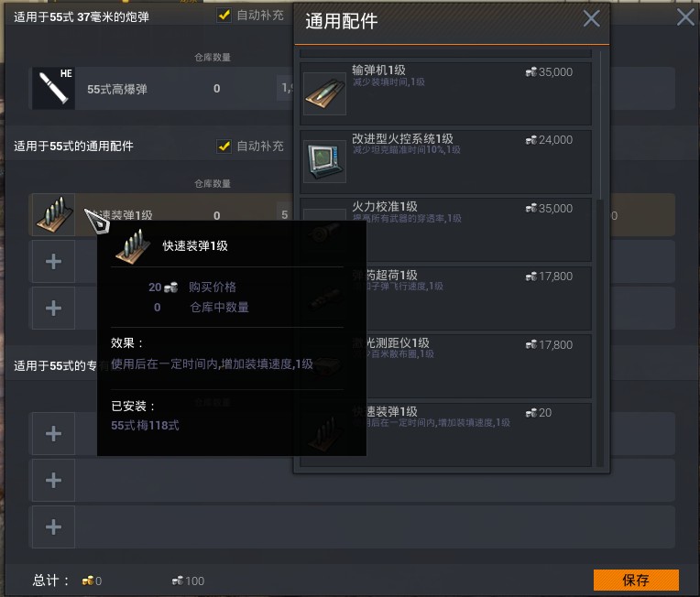Save the loadout with 保存 button
The image size is (700, 597).
(636, 580)
